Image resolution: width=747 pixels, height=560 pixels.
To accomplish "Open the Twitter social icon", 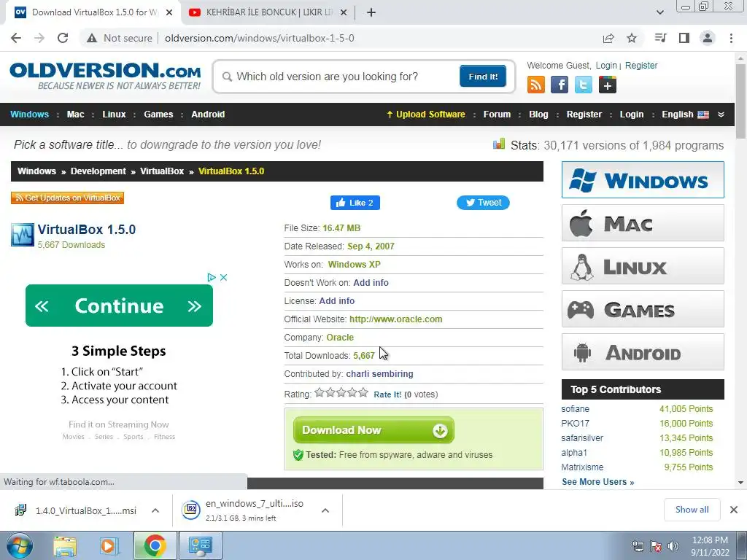I will 583,85.
